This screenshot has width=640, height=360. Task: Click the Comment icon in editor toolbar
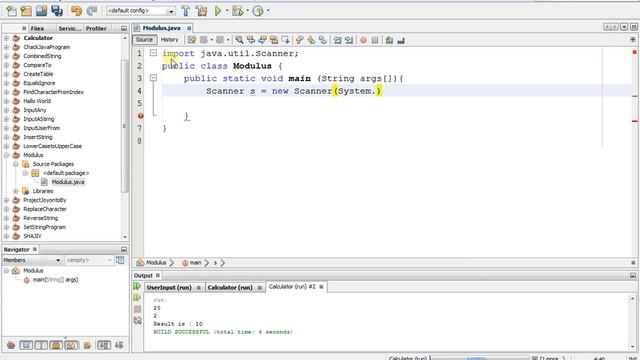[x=389, y=40]
